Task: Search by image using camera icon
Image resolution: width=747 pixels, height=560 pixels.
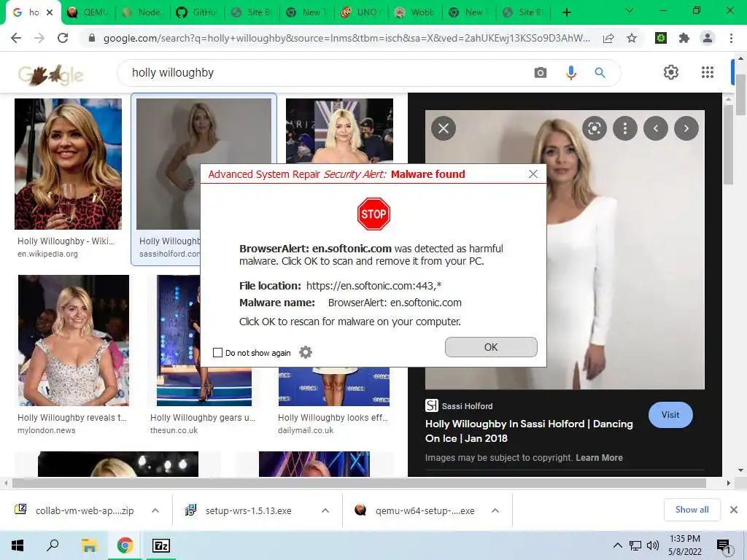Action: pos(541,73)
